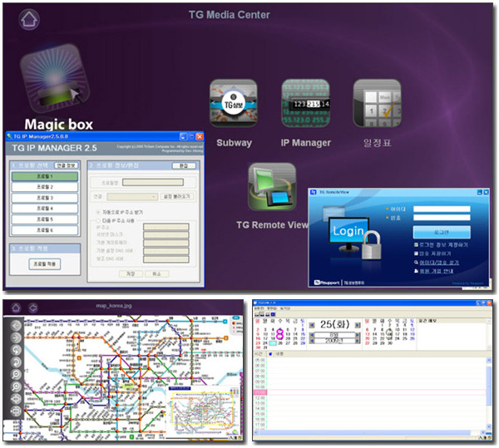Select 프로필 6 in IP Manager

click(x=45, y=230)
